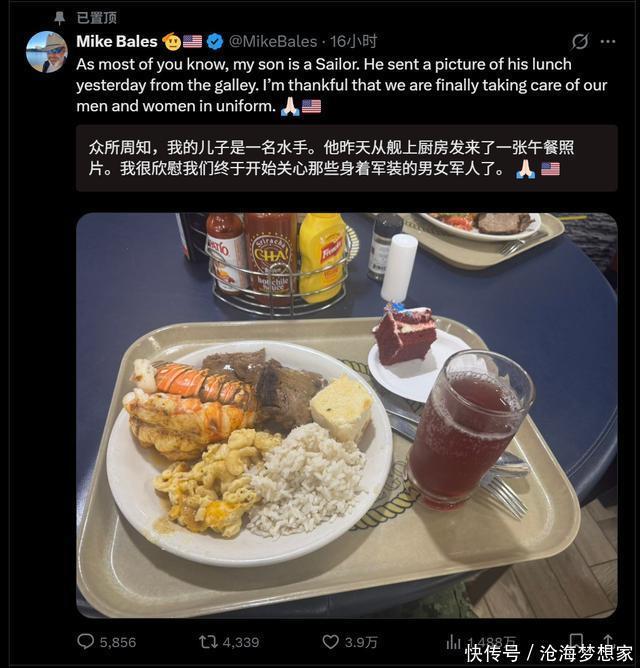Click the 4,339 reposts count
Viewport: 640px width, 668px height.
pyautogui.click(x=241, y=642)
